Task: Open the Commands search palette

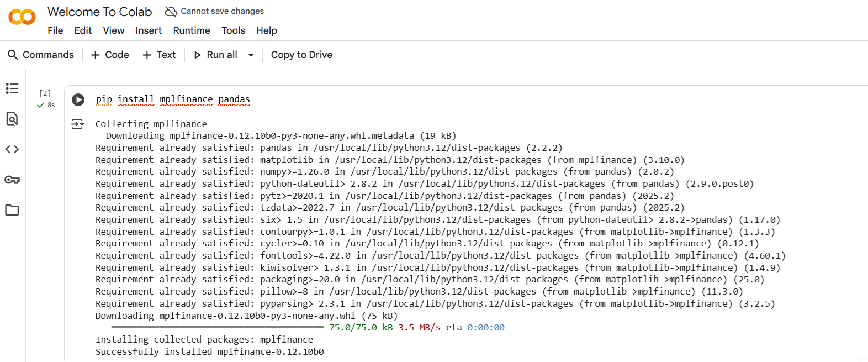Action: click(41, 55)
